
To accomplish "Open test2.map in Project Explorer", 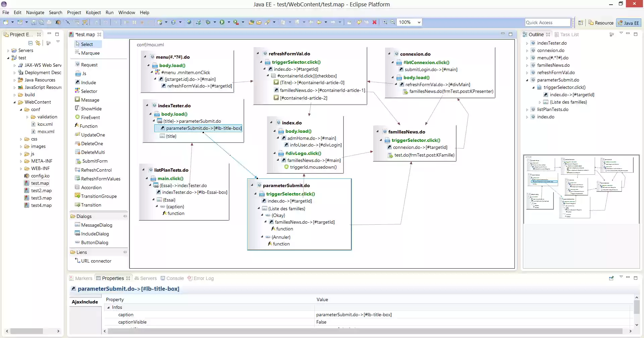I will (41, 190).
